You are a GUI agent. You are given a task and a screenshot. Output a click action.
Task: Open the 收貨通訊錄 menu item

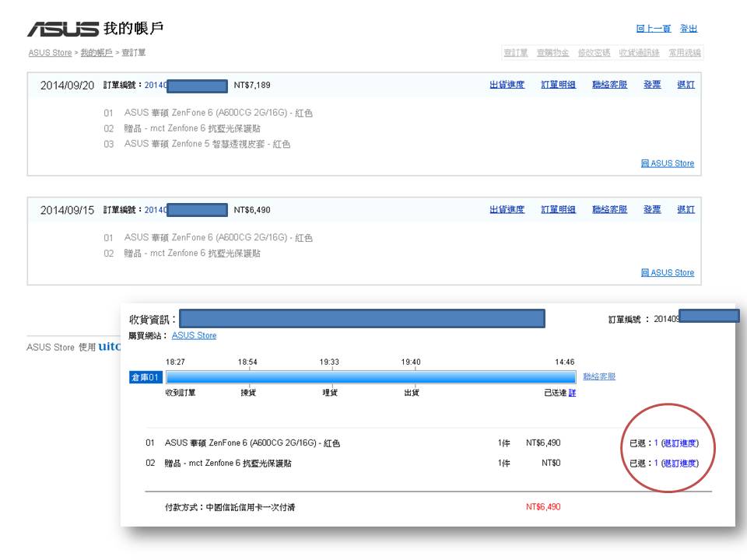pyautogui.click(x=640, y=53)
